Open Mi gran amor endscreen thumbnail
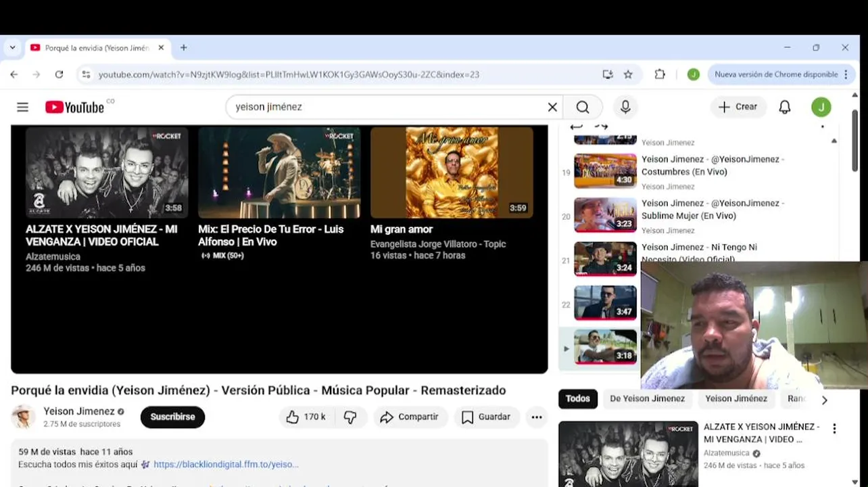Image resolution: width=868 pixels, height=487 pixels. (452, 172)
